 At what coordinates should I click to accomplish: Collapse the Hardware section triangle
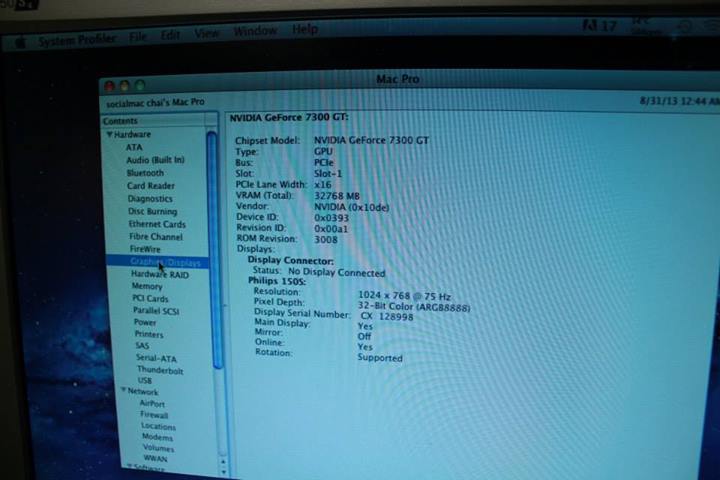[x=109, y=134]
